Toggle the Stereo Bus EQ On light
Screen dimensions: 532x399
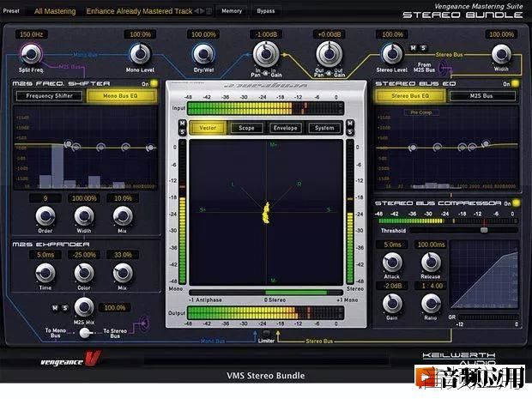pos(516,83)
